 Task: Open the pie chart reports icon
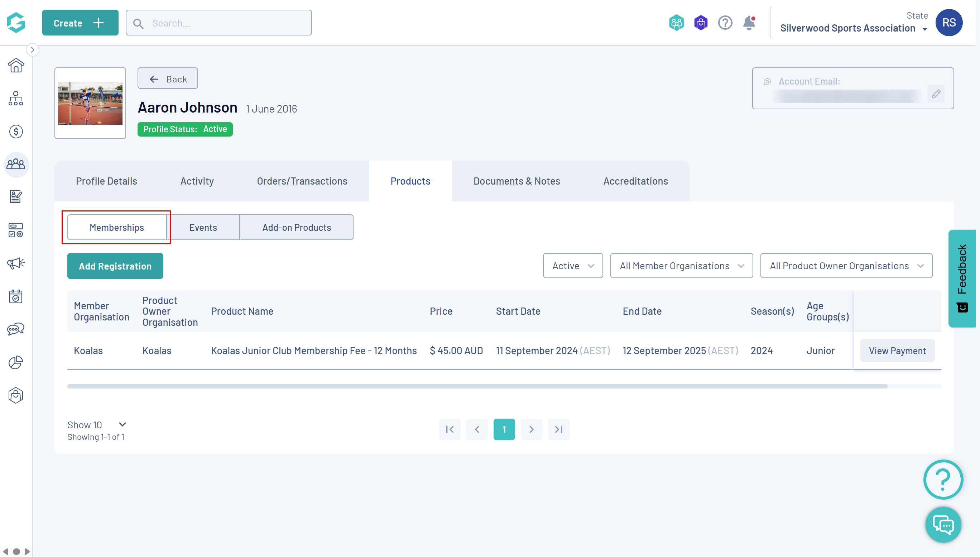coord(16,362)
